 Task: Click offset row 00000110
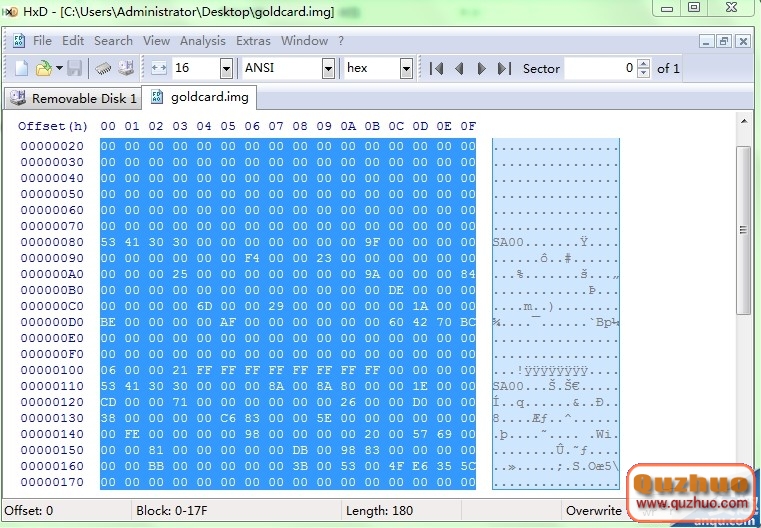pyautogui.click(x=52, y=386)
